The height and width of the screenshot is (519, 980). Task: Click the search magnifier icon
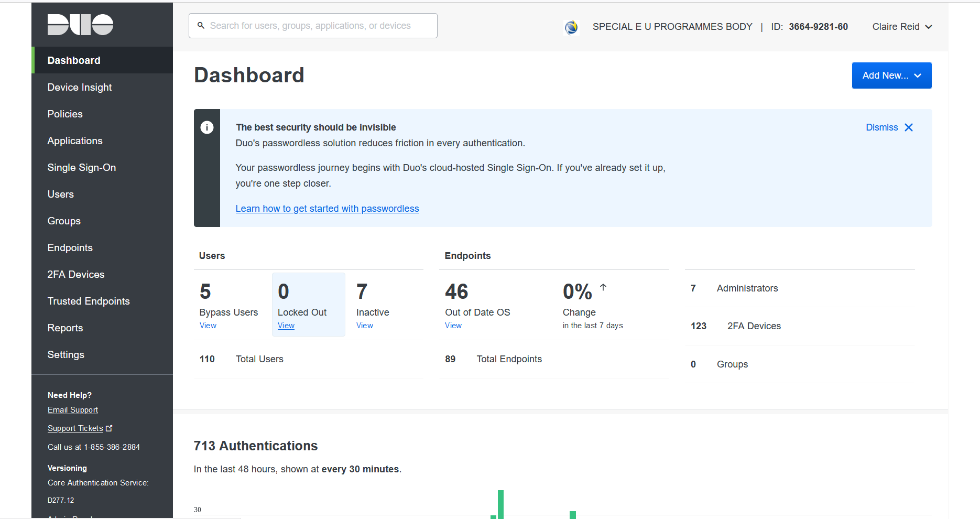tap(201, 25)
